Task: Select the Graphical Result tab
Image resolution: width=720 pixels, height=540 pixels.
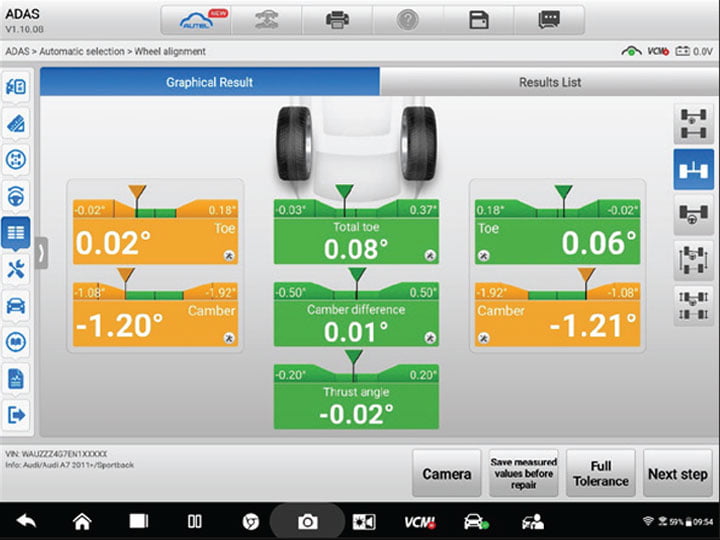Action: (209, 82)
